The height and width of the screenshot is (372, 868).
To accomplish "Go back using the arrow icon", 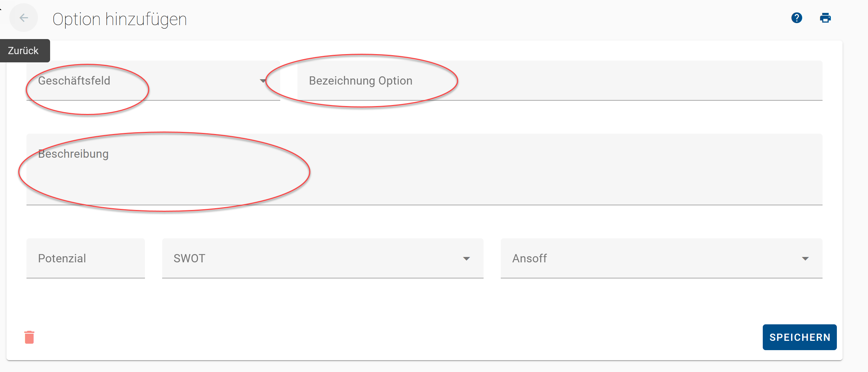I will (x=24, y=18).
